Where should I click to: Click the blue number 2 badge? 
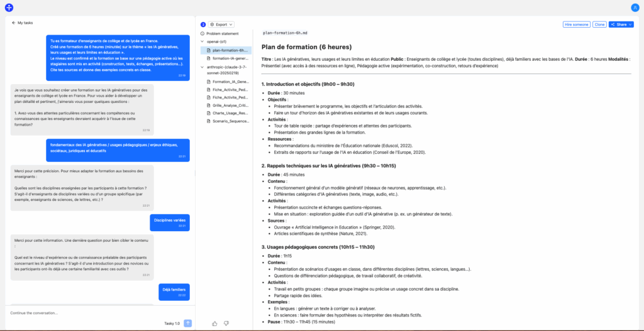(203, 24)
